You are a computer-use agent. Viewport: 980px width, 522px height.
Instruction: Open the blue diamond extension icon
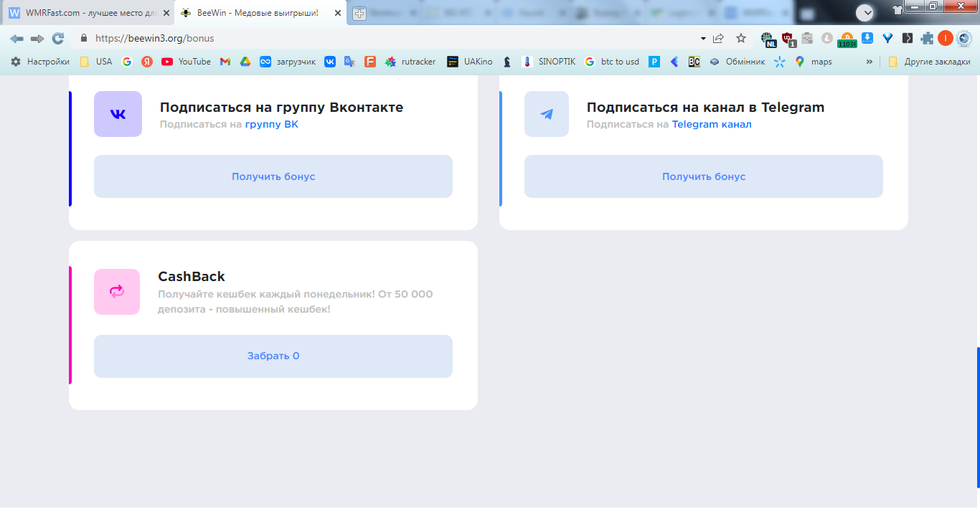tap(887, 39)
